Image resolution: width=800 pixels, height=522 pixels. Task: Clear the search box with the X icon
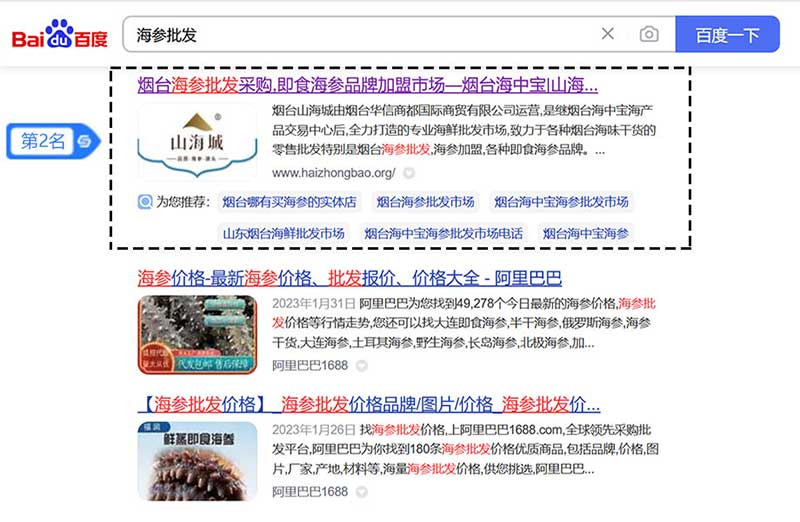pos(608,34)
